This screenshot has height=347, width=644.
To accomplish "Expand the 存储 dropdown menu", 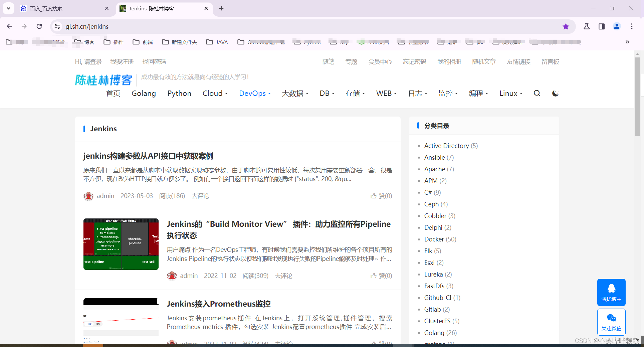I will [355, 94].
